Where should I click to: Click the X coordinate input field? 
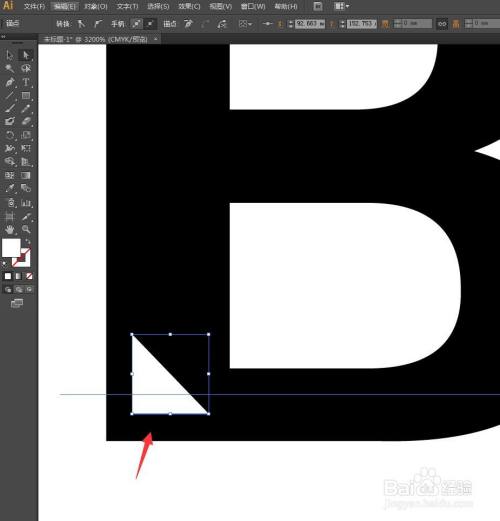(x=310, y=24)
